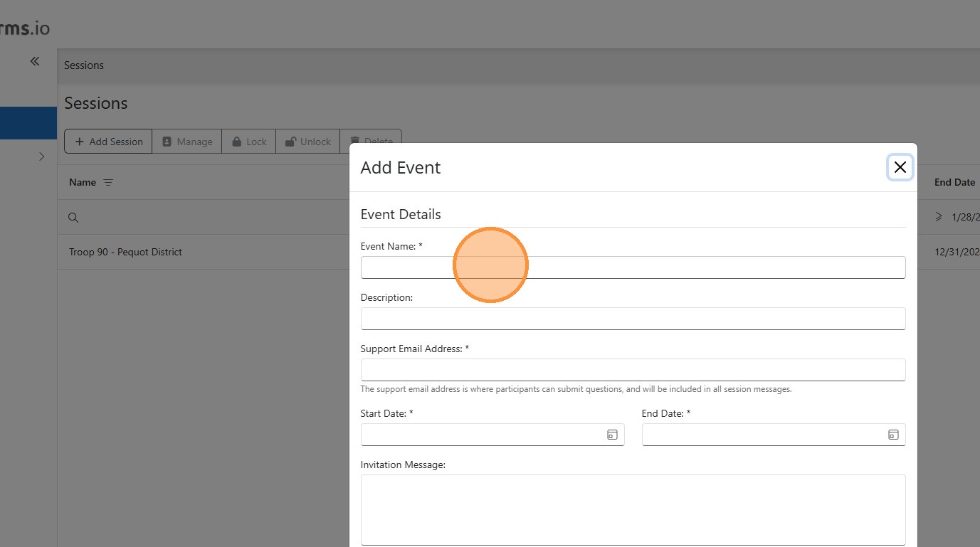
Task: Click into the Description field
Action: (633, 319)
